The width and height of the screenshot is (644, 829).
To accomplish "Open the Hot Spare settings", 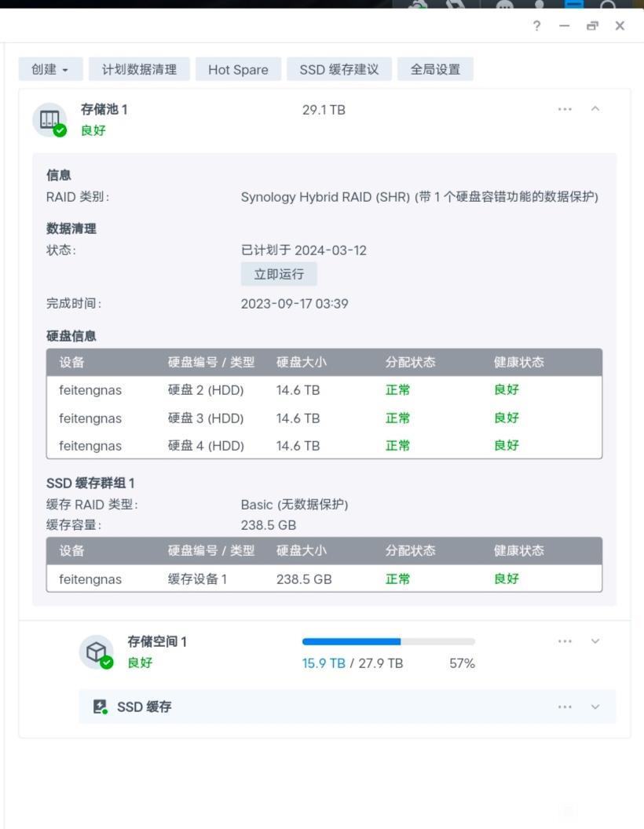I will (238, 69).
